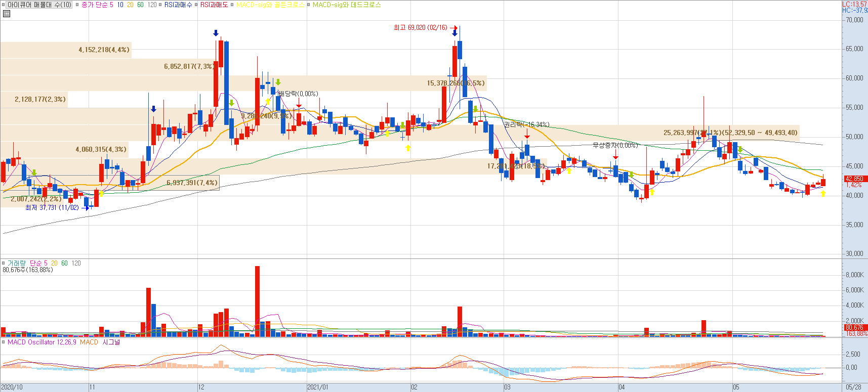The image size is (868, 392).
Task: Click the 시그널 legend label in MACD panel
Action: tap(111, 342)
